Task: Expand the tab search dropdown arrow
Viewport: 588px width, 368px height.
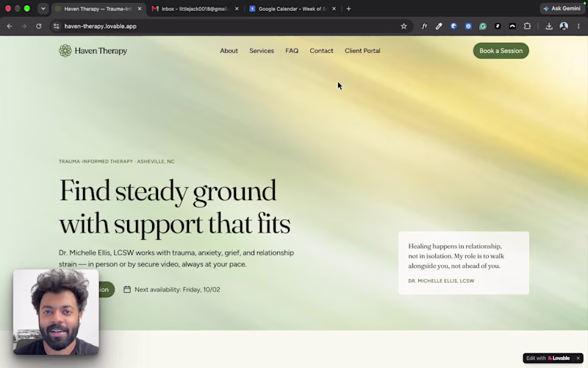Action: pyautogui.click(x=43, y=9)
